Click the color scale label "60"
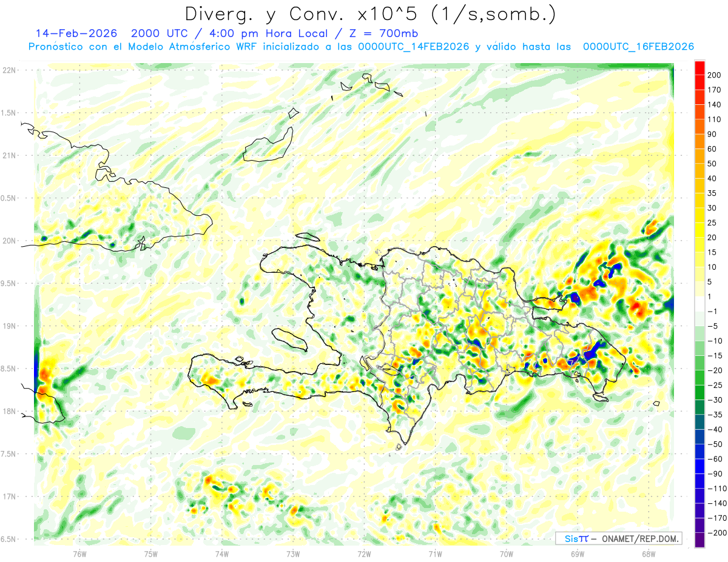Viewport: 728px width, 562px height. 712,149
